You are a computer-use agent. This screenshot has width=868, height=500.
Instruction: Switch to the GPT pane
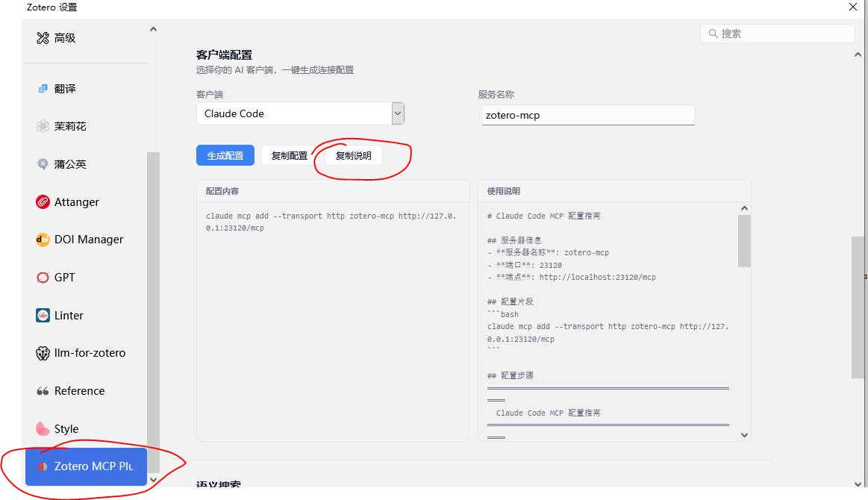coord(86,278)
